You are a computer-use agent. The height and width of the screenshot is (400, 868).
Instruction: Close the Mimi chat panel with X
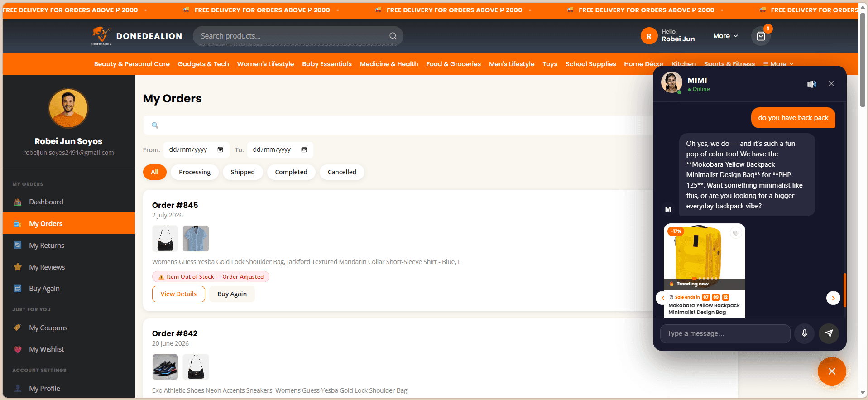[x=831, y=83]
